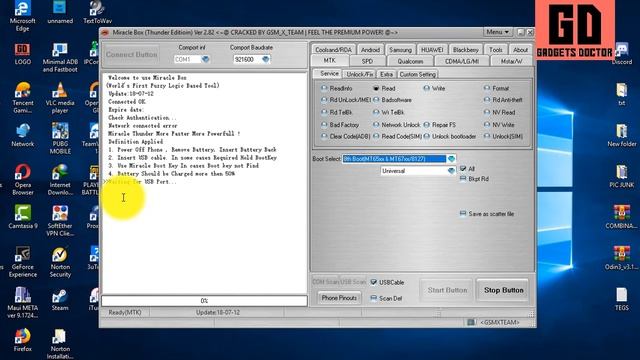Select the Format radio option
Viewport: 640px width, 360px height.
(x=496, y=88)
